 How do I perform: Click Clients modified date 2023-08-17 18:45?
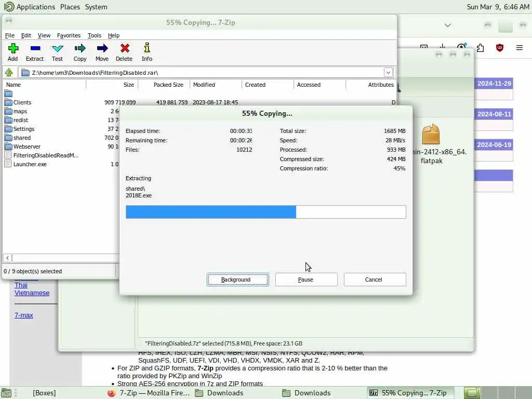[215, 102]
